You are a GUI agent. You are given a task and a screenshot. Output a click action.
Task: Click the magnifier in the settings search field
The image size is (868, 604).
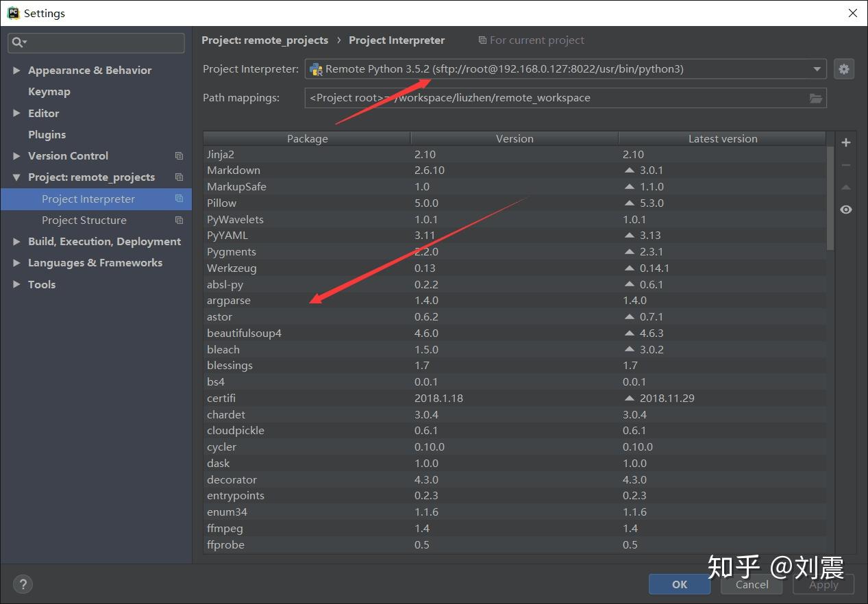[x=18, y=43]
